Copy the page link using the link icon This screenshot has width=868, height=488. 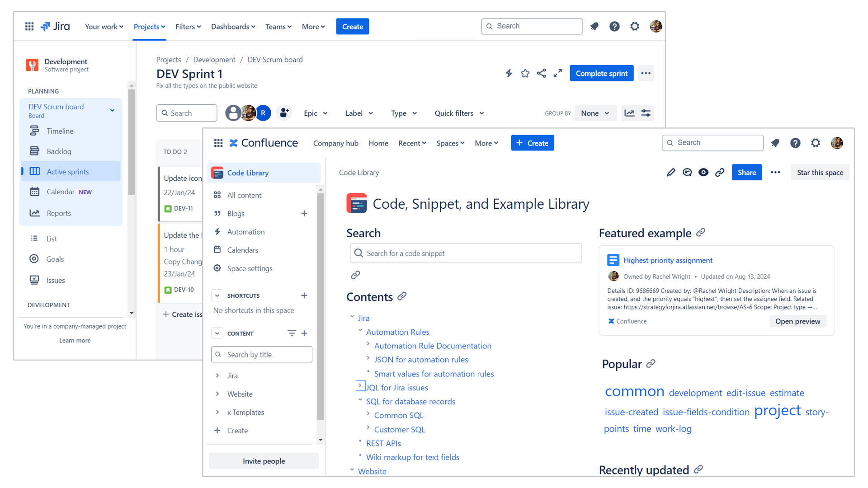click(720, 172)
